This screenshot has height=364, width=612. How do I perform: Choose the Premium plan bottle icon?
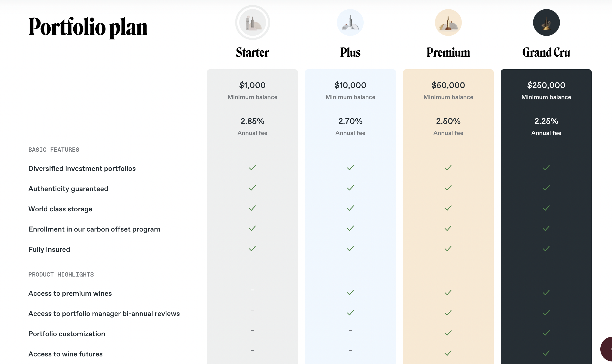pos(448,22)
